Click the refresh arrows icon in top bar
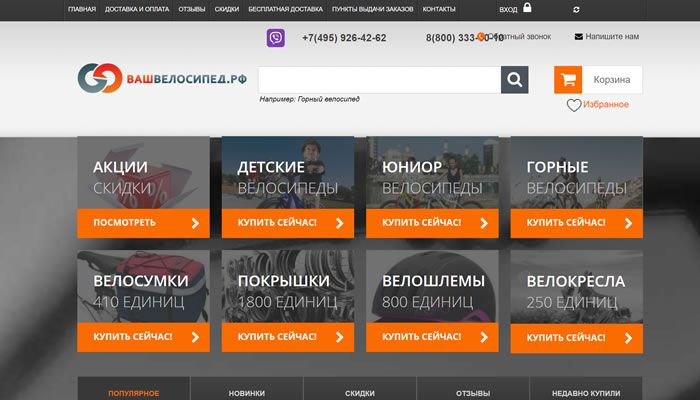Screen dimensions: 700x400 [576, 9]
